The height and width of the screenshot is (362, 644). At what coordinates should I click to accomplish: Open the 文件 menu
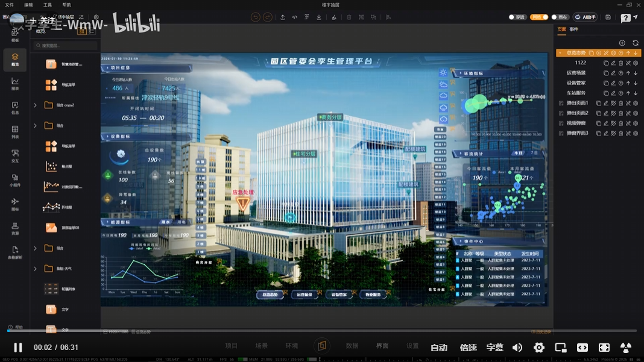pyautogui.click(x=10, y=5)
